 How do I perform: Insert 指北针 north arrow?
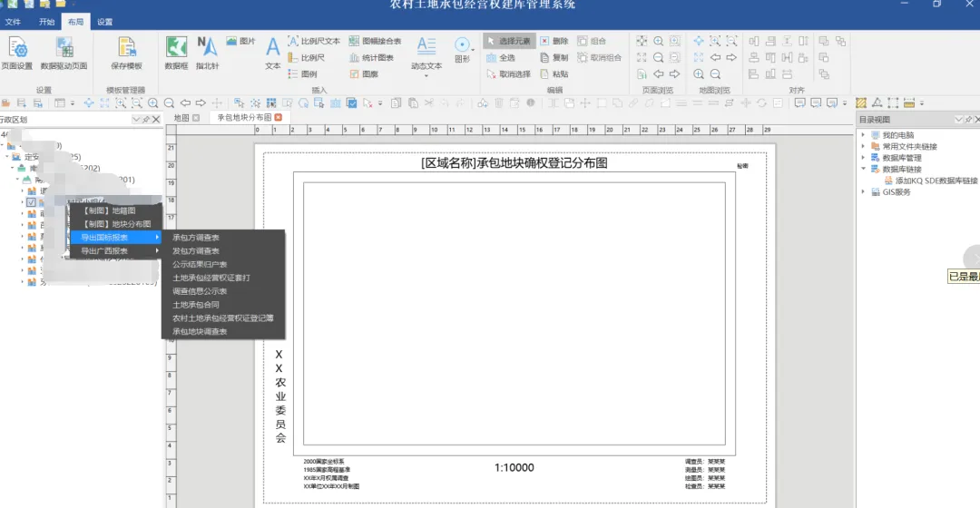[x=208, y=54]
